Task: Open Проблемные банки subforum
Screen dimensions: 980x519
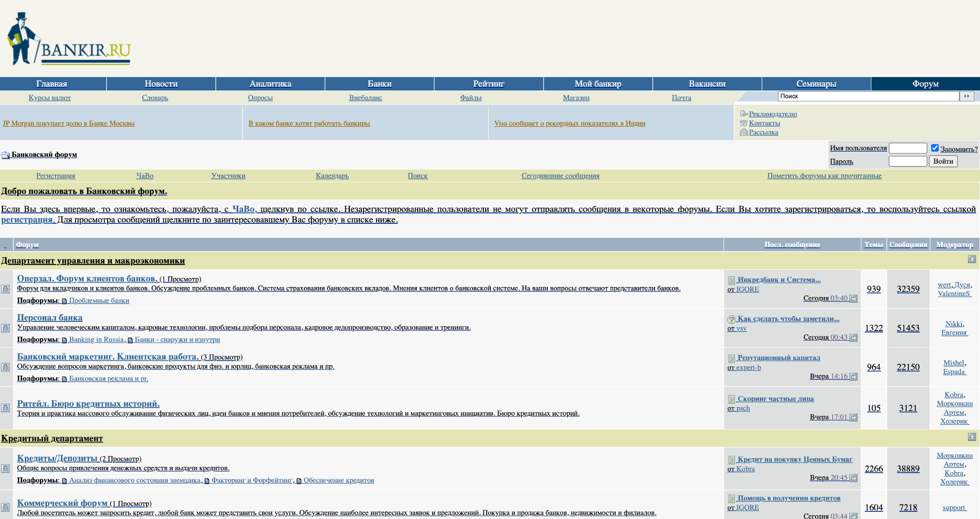Action: click(99, 300)
